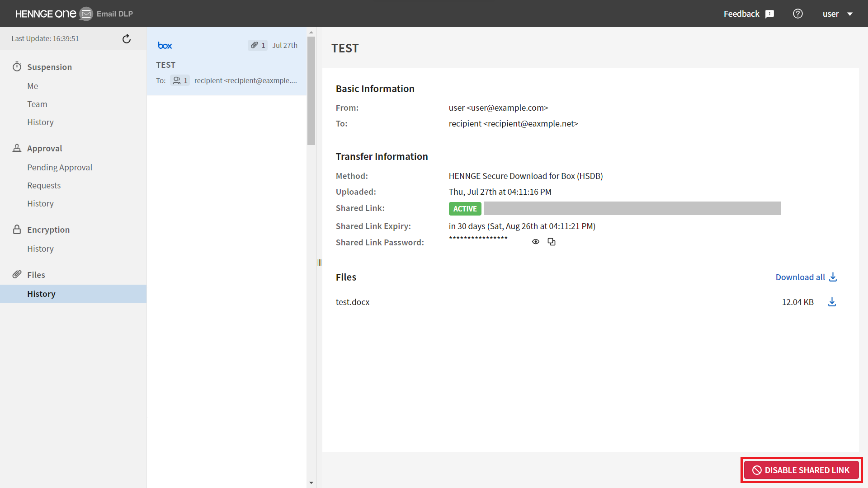Click the Approval stamp icon
The width and height of the screenshot is (868, 488).
click(x=17, y=148)
